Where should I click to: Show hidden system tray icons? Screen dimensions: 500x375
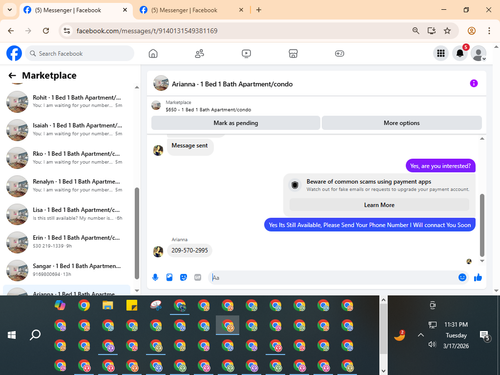(421, 335)
